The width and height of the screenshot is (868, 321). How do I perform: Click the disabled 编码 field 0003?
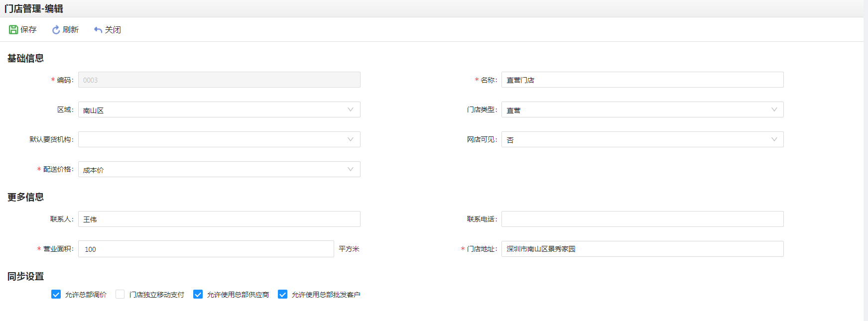coord(219,80)
